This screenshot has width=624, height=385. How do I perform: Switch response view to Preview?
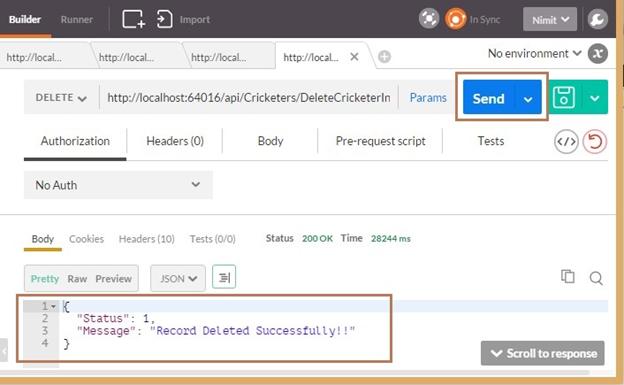click(x=113, y=279)
